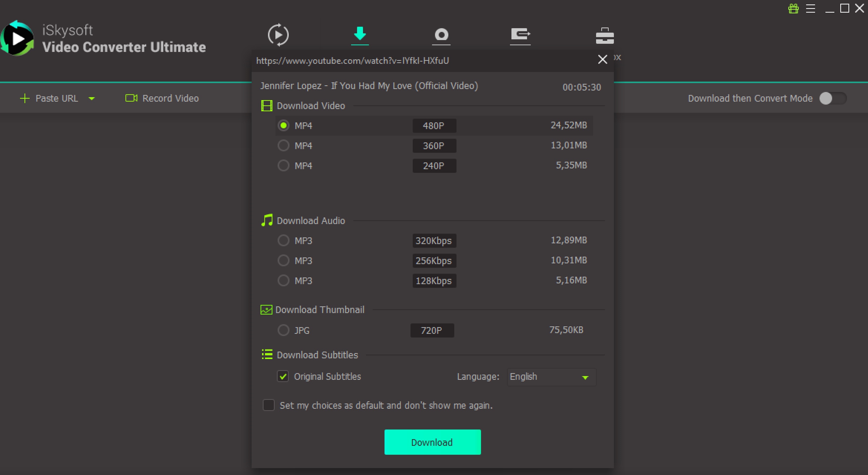Select MP4 360P video option
This screenshot has height=475, width=868.
click(283, 145)
